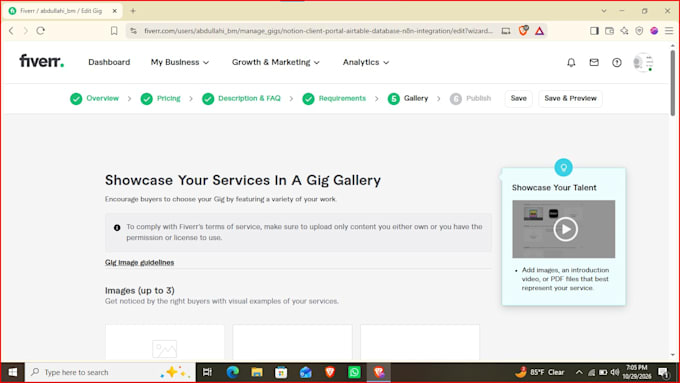Click the Windows Start button
This screenshot has width=680, height=383.
pyautogui.click(x=13, y=372)
